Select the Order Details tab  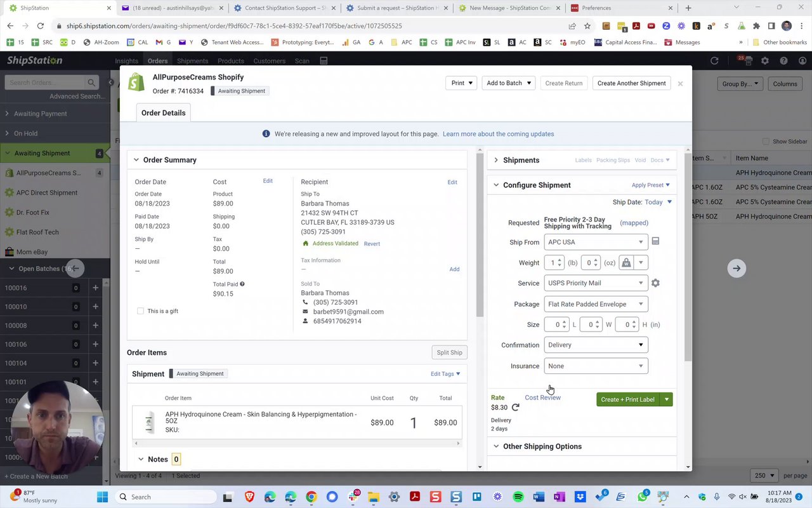click(x=164, y=113)
